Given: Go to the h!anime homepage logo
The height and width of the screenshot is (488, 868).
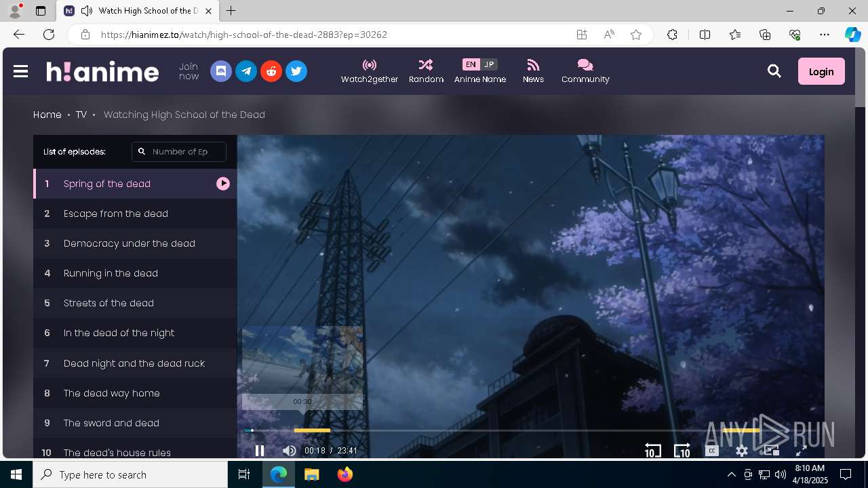Looking at the screenshot, I should 102,71.
